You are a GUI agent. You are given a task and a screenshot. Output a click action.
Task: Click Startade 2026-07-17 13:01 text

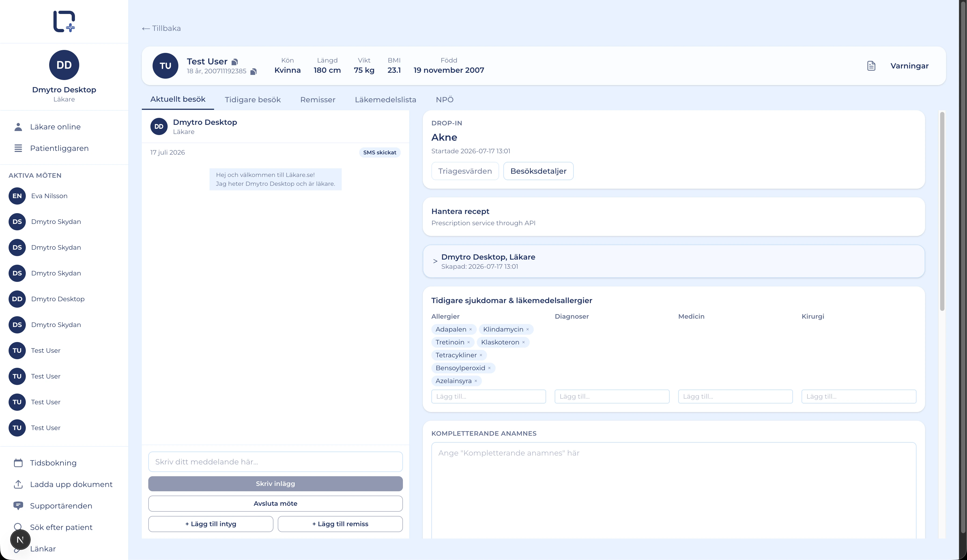[x=470, y=151]
